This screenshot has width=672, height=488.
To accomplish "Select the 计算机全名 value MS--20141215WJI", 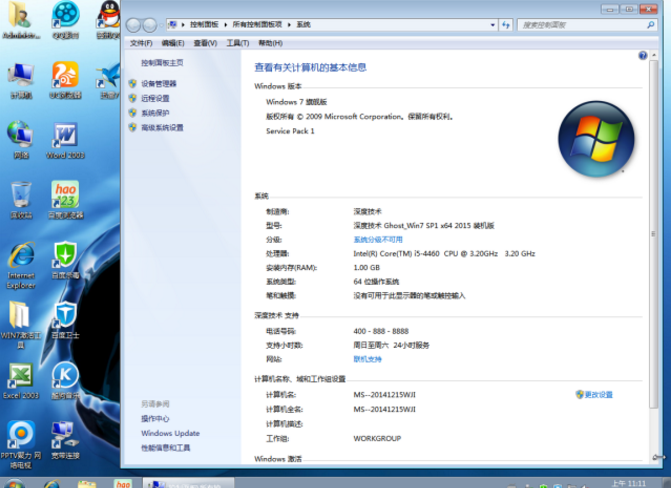I will 384,409.
